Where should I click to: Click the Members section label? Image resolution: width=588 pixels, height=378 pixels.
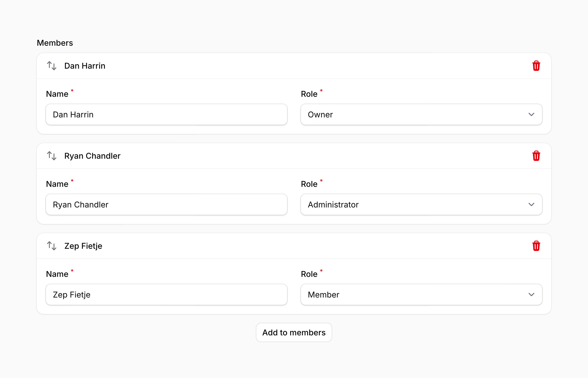coord(55,43)
